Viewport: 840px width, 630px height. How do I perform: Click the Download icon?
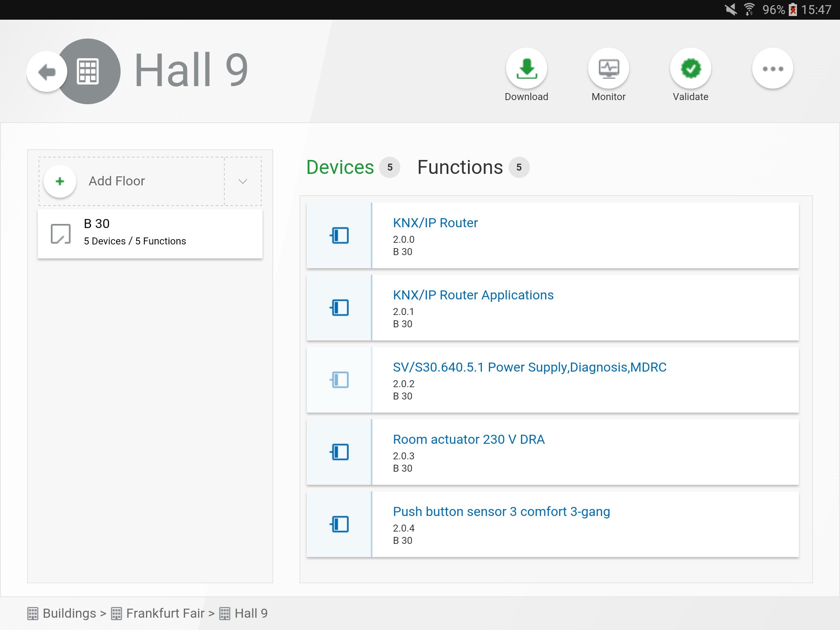[x=526, y=68]
